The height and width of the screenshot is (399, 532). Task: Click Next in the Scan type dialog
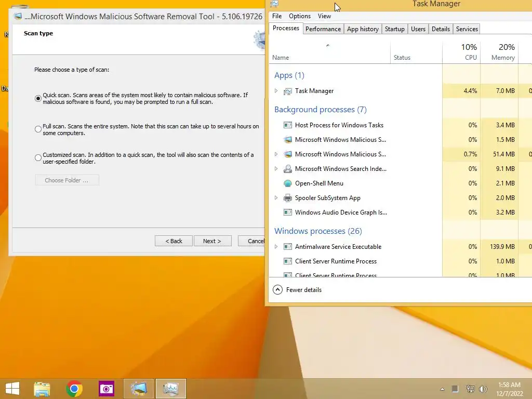pyautogui.click(x=212, y=241)
